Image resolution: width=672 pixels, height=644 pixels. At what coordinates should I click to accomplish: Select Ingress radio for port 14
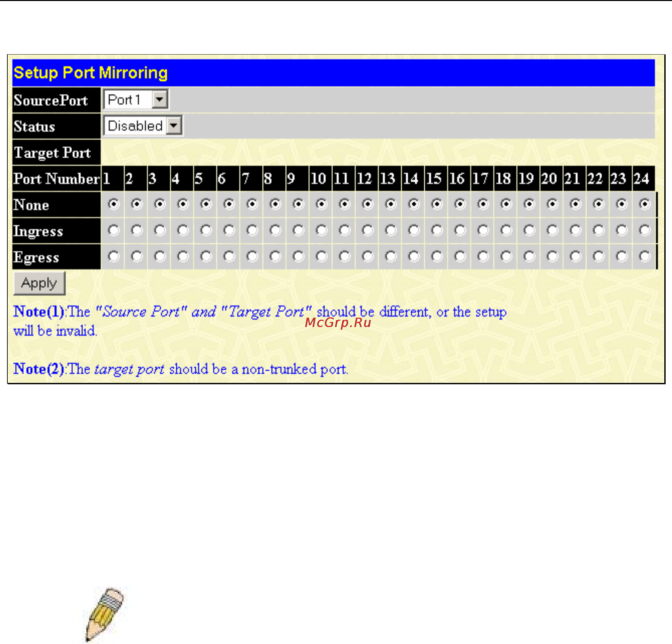pyautogui.click(x=414, y=230)
